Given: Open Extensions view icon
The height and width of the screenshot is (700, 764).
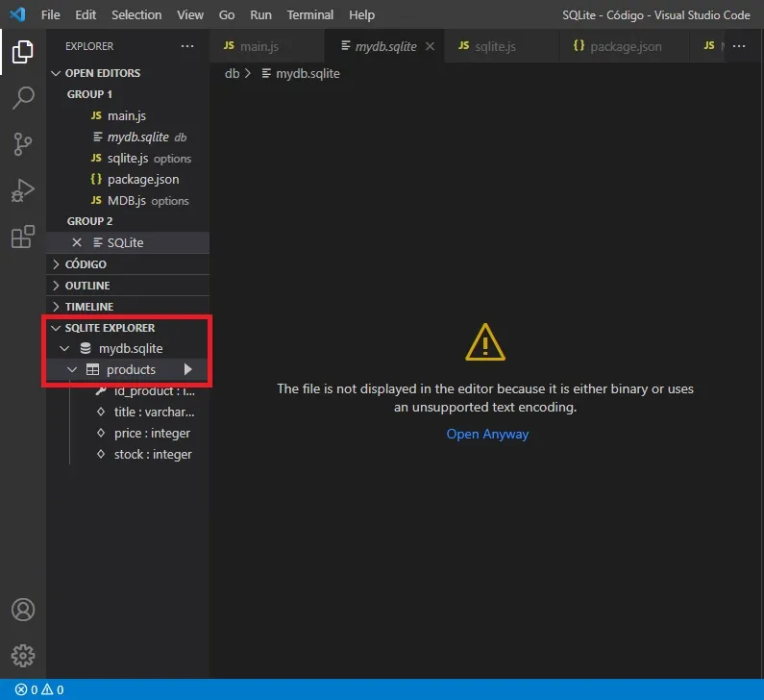Looking at the screenshot, I should (x=22, y=237).
